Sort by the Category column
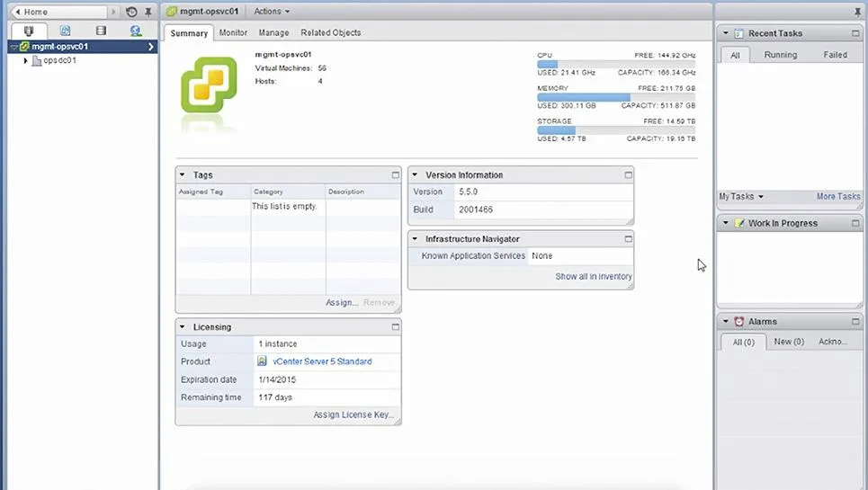The image size is (868, 490). point(288,192)
